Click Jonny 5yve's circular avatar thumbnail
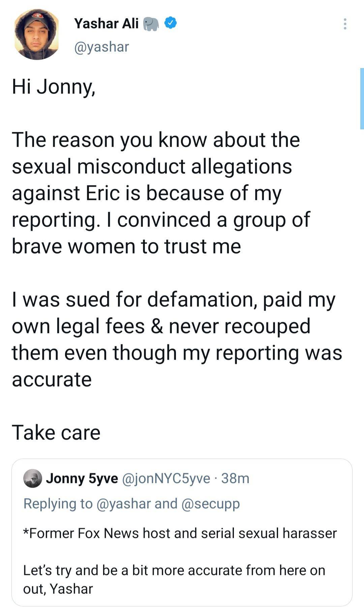Viewport: 364px width, 613px height. (33, 478)
